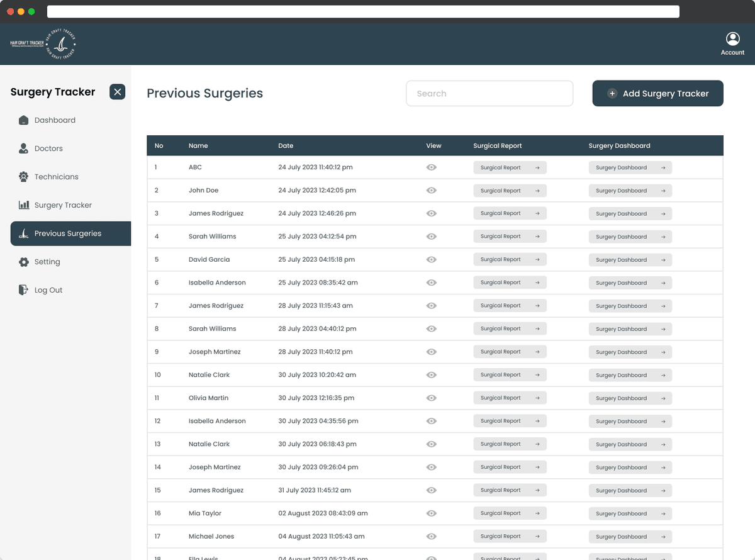Select Previous Surgeries menu item
755x560 pixels.
[68, 233]
